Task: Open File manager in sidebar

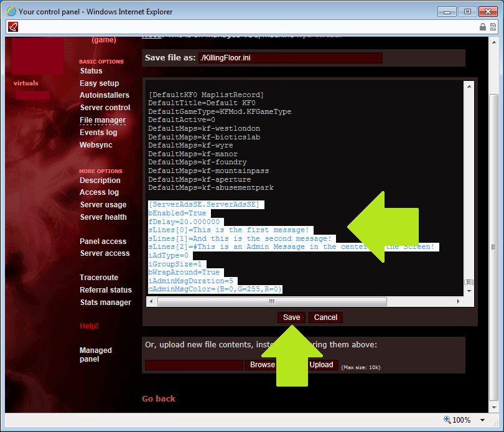Action: point(103,120)
